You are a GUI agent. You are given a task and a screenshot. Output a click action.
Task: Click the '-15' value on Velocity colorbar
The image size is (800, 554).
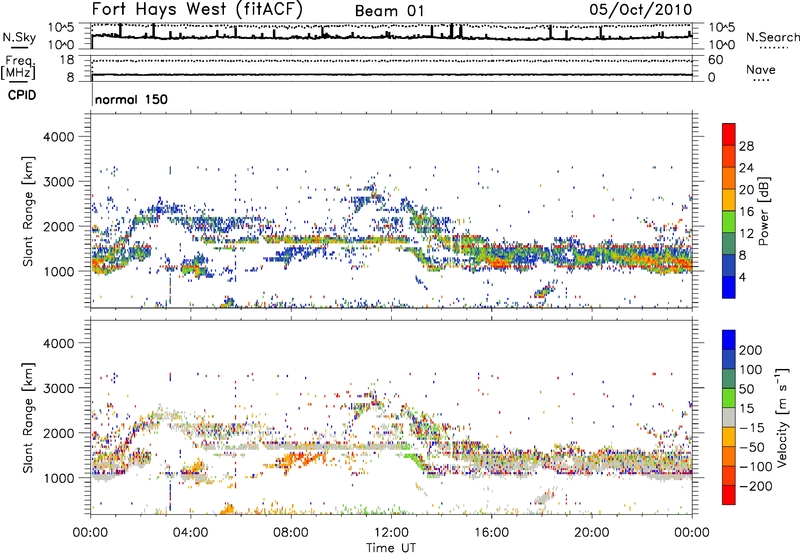pos(752,428)
